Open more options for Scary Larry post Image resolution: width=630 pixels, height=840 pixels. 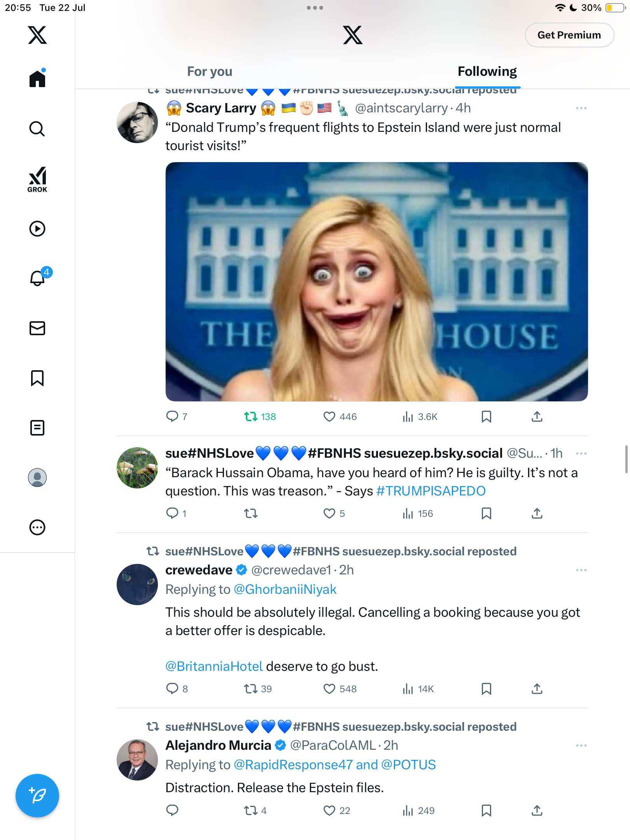[x=581, y=108]
